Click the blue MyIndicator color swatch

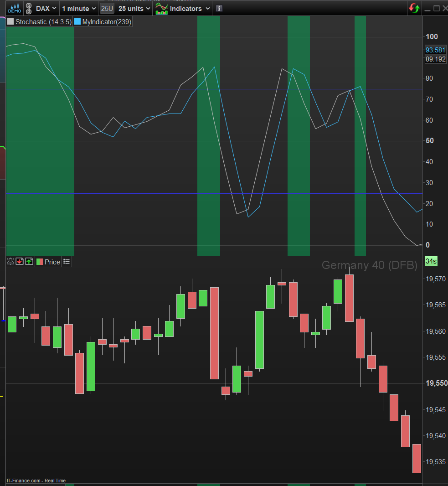77,22
